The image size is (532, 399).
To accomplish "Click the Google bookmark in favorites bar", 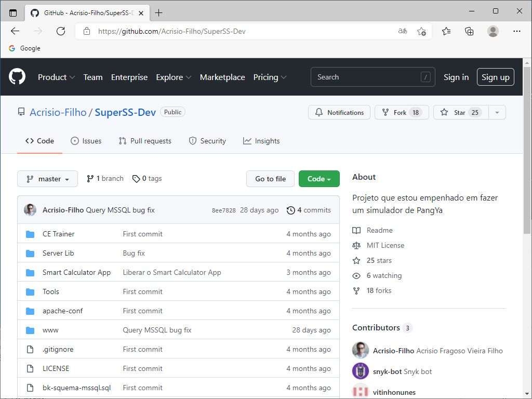I will [x=24, y=48].
